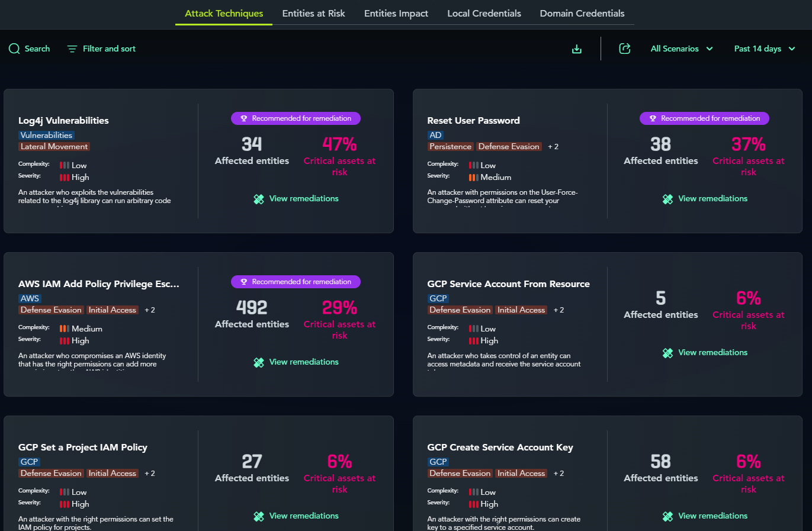Click the Search button label
This screenshot has height=531, width=812.
(37, 49)
